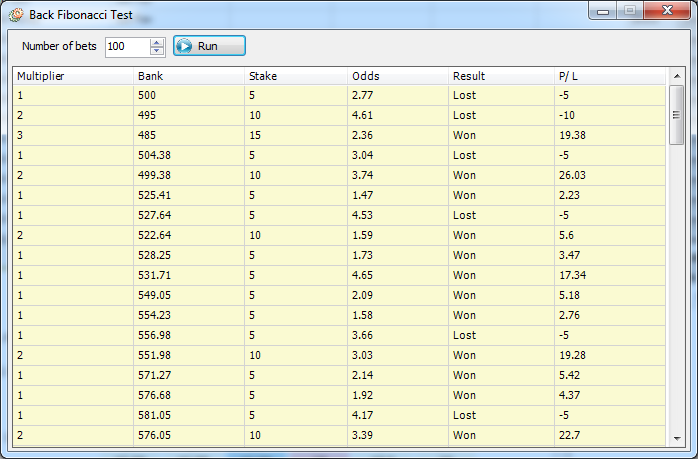
Task: Click the P/L value 3.47
Action: 569,256
